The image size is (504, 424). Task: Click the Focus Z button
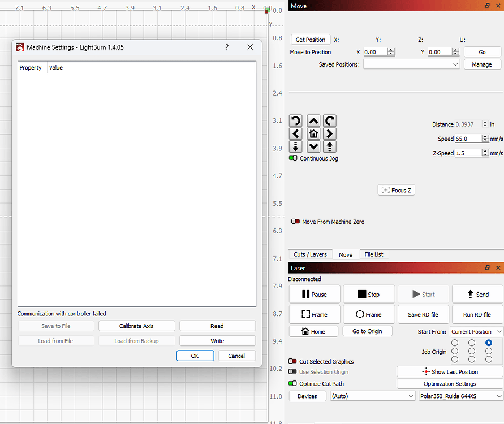click(x=397, y=190)
